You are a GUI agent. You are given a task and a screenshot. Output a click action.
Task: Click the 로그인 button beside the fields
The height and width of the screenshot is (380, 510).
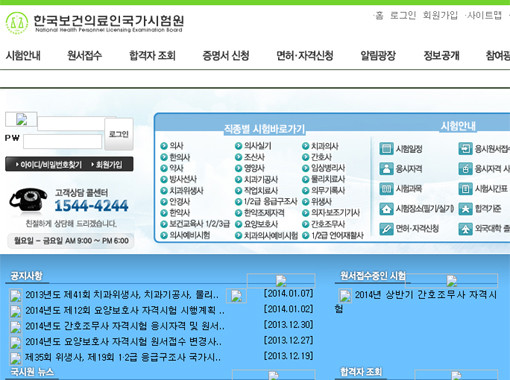click(119, 134)
